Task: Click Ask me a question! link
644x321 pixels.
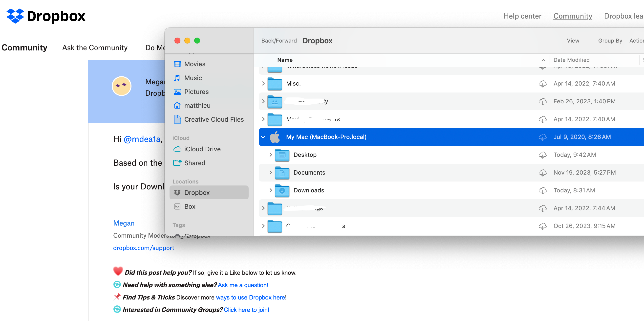Action: click(x=243, y=285)
